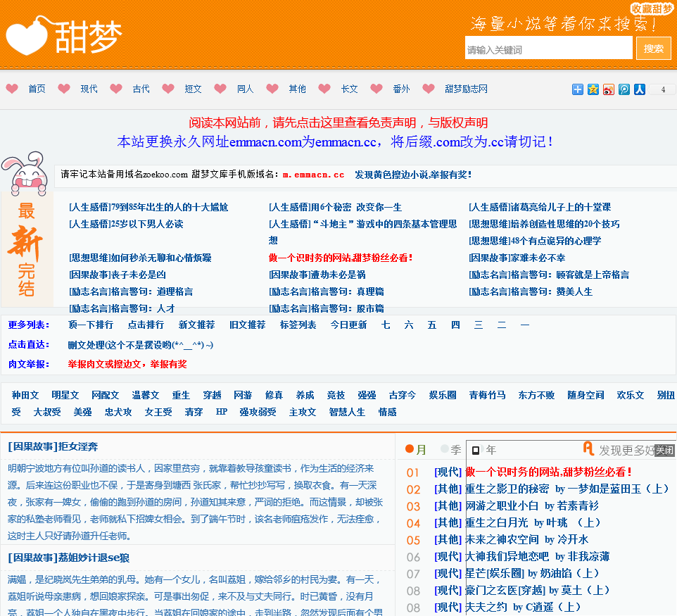Share via the Renren icon
This screenshot has height=616, width=677.
640,89
